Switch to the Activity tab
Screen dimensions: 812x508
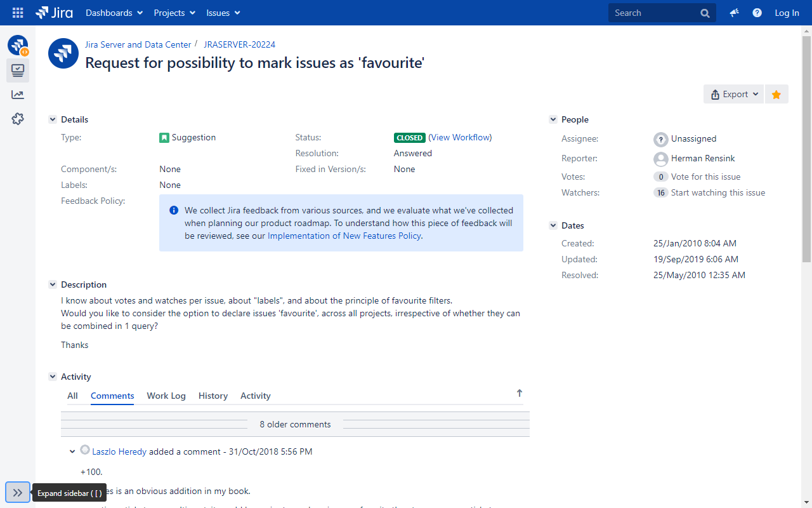coord(256,396)
